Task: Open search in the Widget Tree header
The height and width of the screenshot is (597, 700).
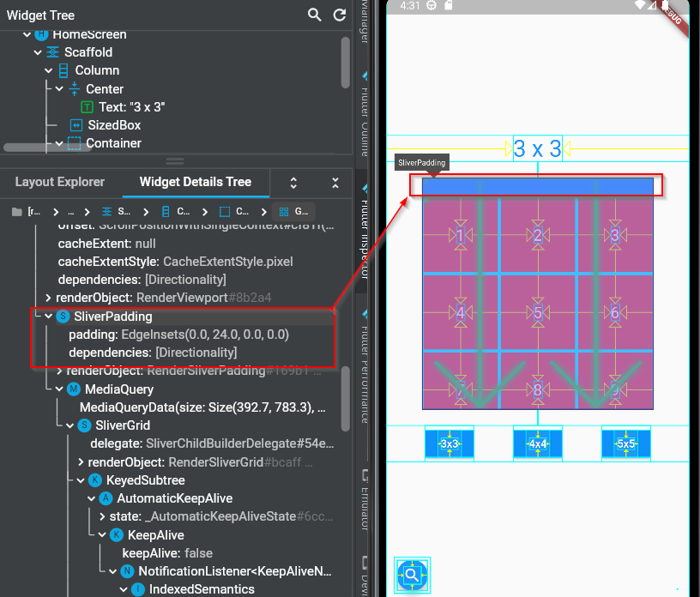Action: [314, 15]
